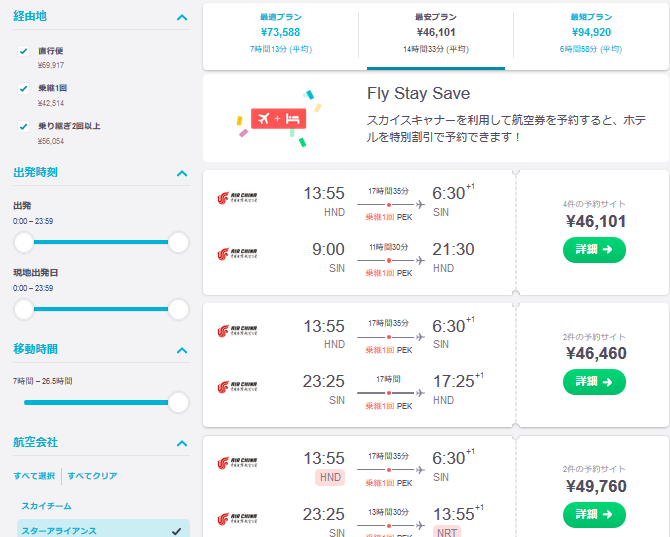Screen dimensions: 670x537
Task: Click the スターアライアンス checkmark icon
Action: (x=177, y=531)
